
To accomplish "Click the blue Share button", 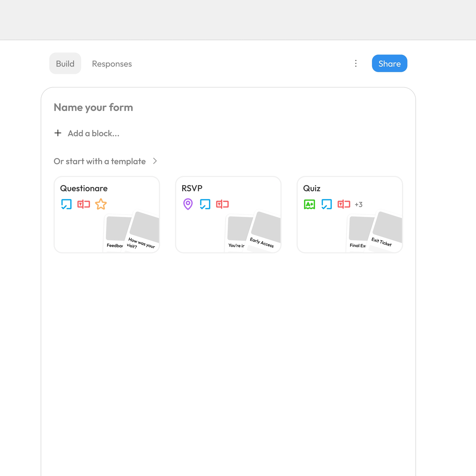I will pos(389,63).
